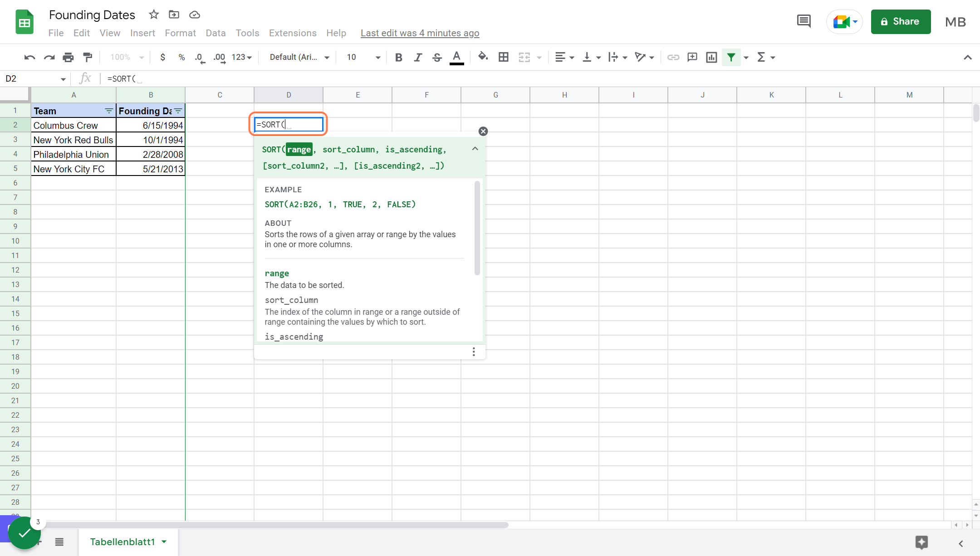Open more number formats 123 dropdown
980x556 pixels.
pos(242,57)
